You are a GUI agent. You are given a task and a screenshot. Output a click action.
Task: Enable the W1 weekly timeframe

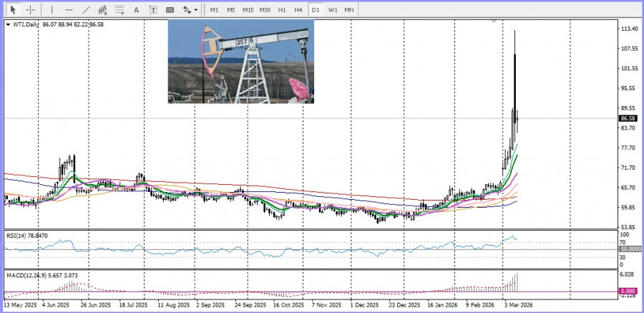[333, 10]
